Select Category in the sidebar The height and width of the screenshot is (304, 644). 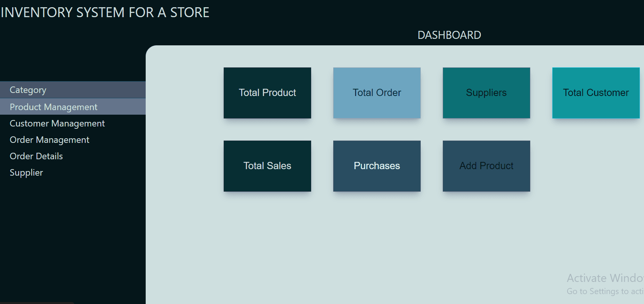28,90
